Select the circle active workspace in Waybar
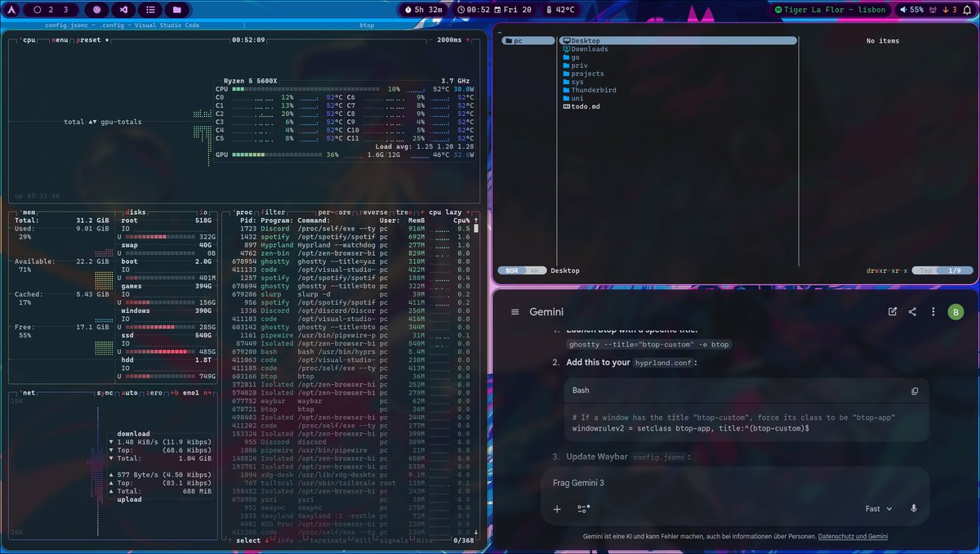Viewport: 980px width, 554px height. 37,10
